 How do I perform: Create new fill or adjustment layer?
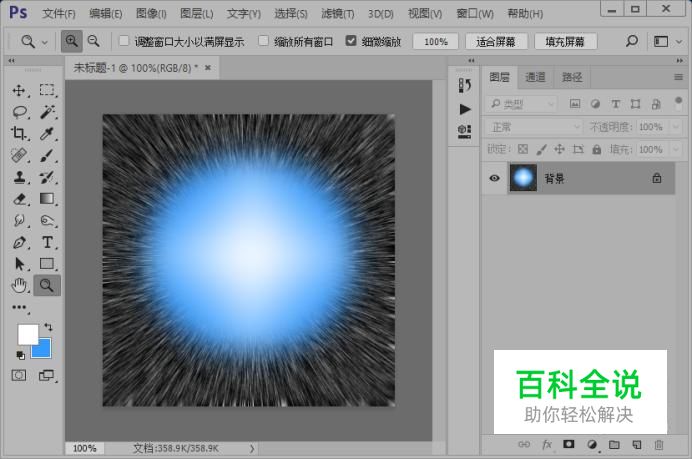tap(592, 444)
